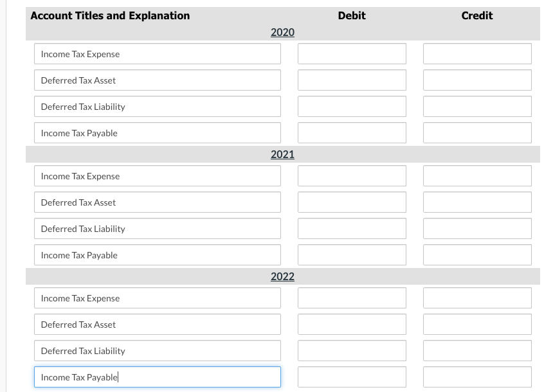Open the 2022 year header link
Screen dimensions: 553x392
282,276
